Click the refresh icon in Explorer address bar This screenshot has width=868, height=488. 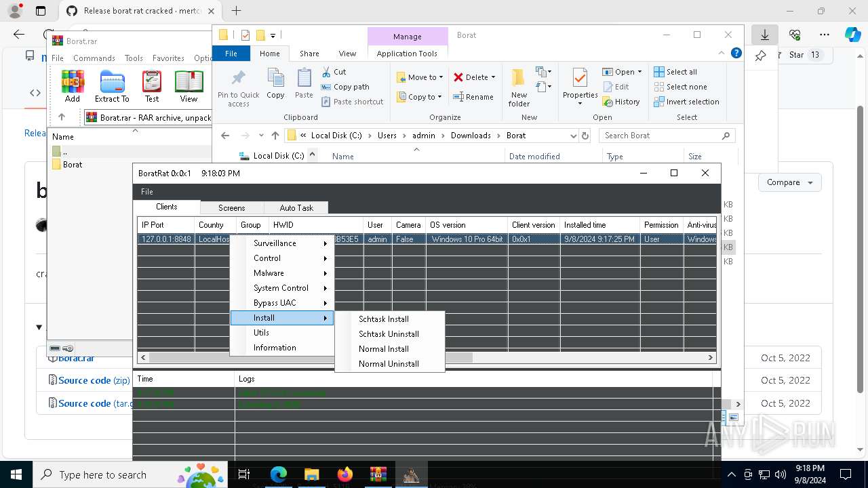(585, 136)
